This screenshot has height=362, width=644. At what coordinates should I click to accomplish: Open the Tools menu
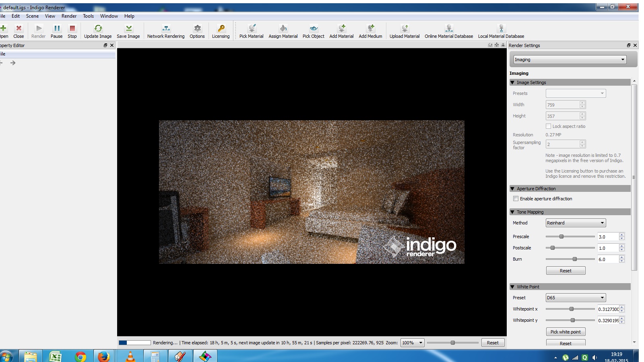pos(88,16)
